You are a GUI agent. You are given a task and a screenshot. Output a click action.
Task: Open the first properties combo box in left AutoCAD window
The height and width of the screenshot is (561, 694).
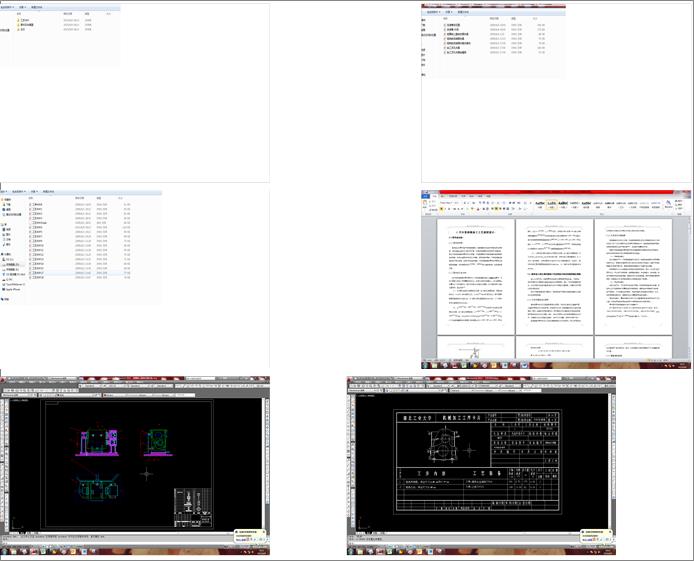[x=19, y=395]
